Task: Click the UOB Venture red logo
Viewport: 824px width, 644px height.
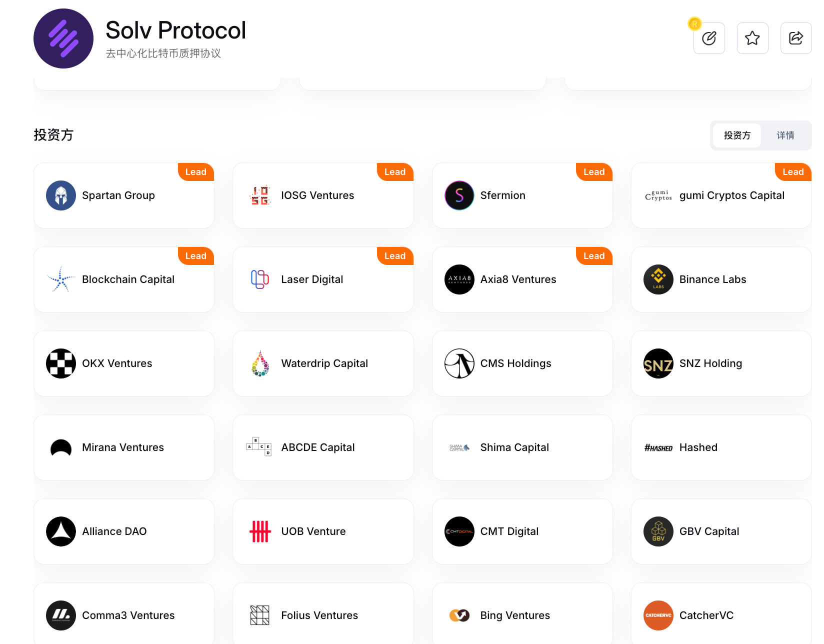Action: point(260,531)
